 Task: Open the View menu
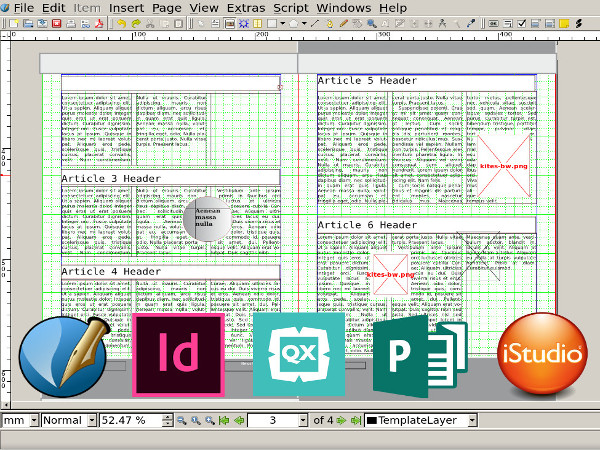pos(204,8)
